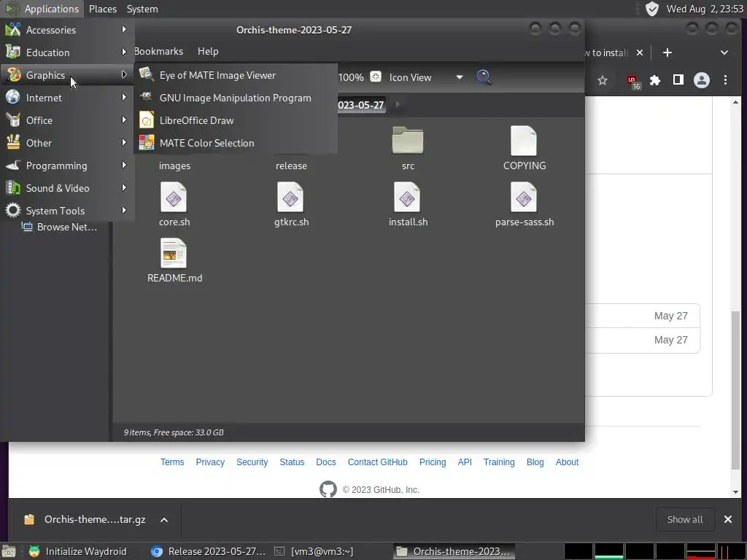
Task: Close the 'to install' browser tab
Action: [x=640, y=52]
